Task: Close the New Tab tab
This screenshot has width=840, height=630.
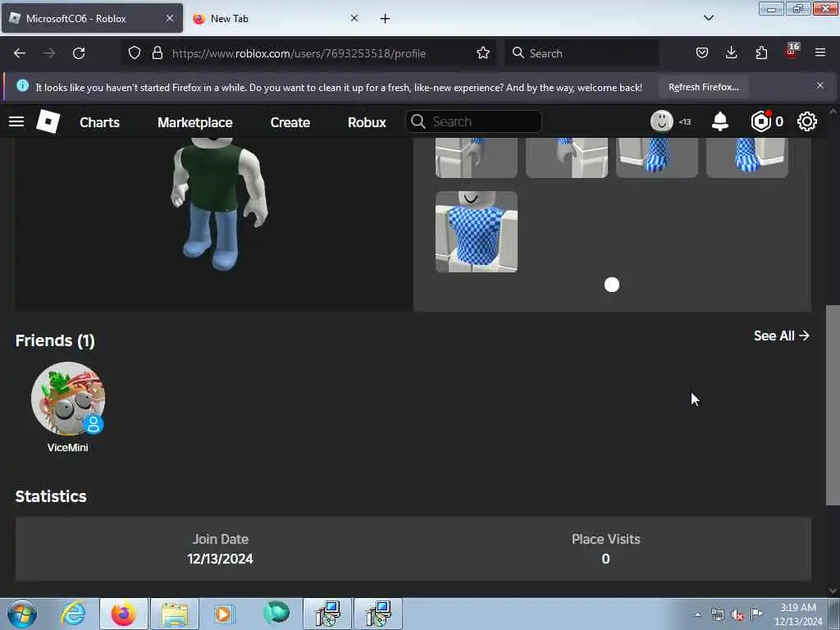Action: 354,18
